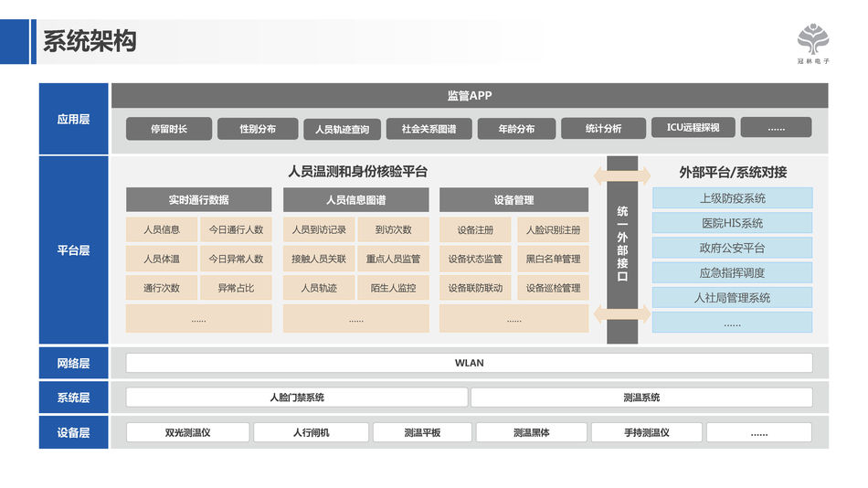Select the 实时通行数据 header
The height and width of the screenshot is (488, 868).
pyautogui.click(x=198, y=200)
